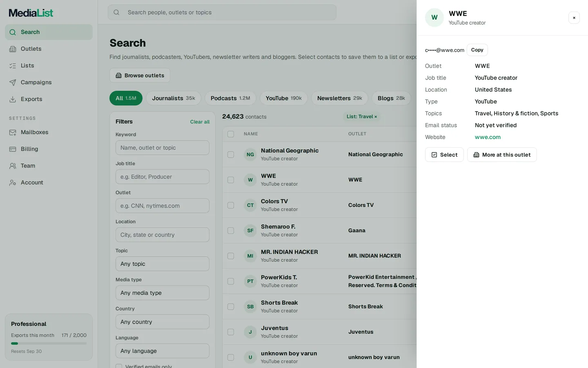Click the MediaList logo
588x368 pixels.
[31, 13]
